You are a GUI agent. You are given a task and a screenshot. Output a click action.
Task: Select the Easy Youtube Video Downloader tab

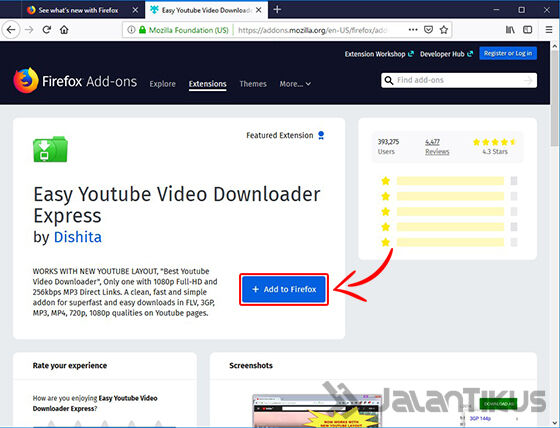[206, 10]
